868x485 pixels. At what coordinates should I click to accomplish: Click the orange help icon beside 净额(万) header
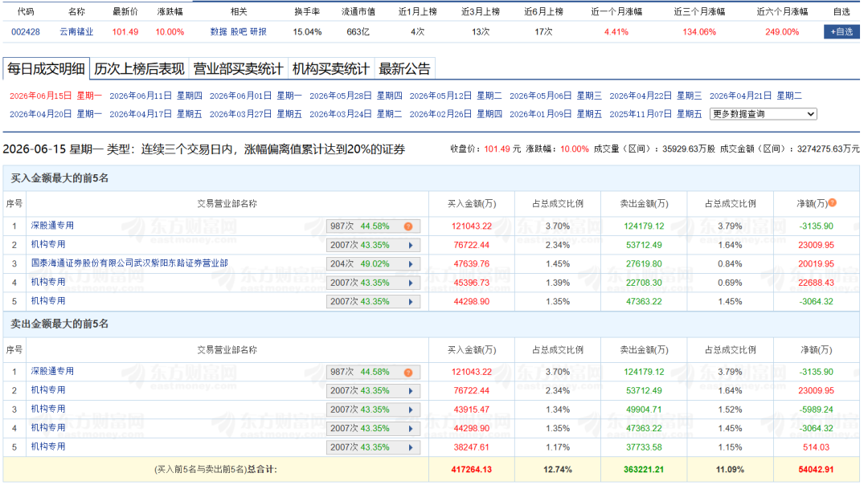pos(832,203)
